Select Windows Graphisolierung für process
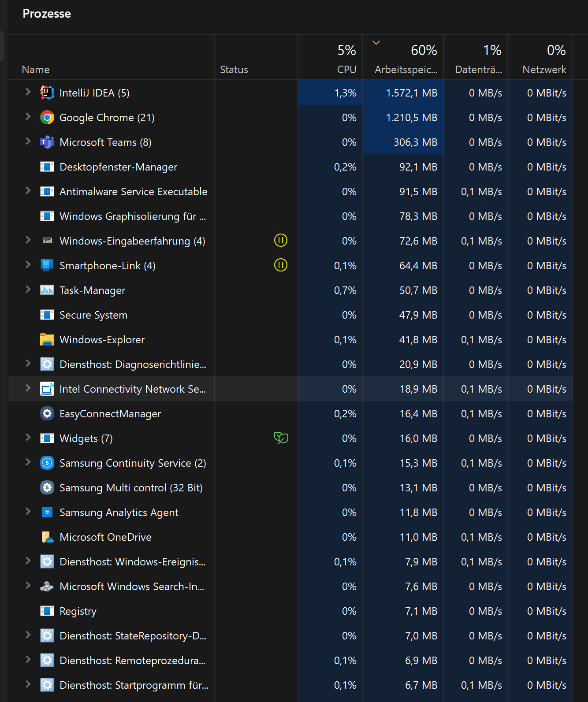The height and width of the screenshot is (702, 588). [x=290, y=216]
